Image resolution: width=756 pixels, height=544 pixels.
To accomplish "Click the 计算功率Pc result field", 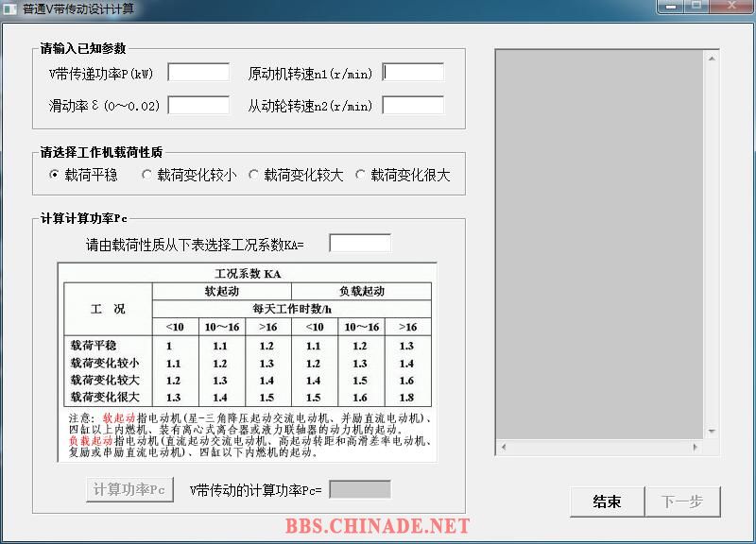I will pyautogui.click(x=359, y=489).
